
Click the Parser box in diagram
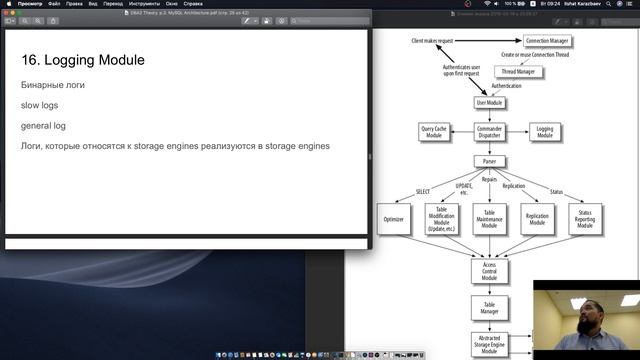[x=489, y=161]
